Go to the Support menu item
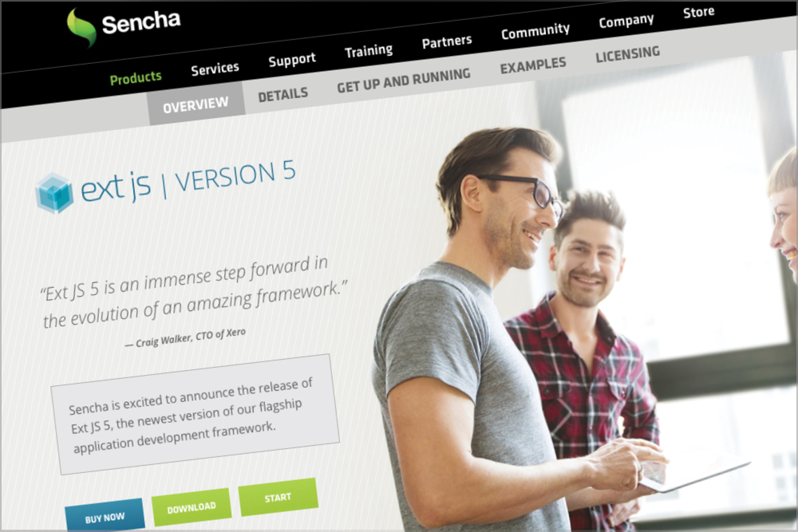 292,60
